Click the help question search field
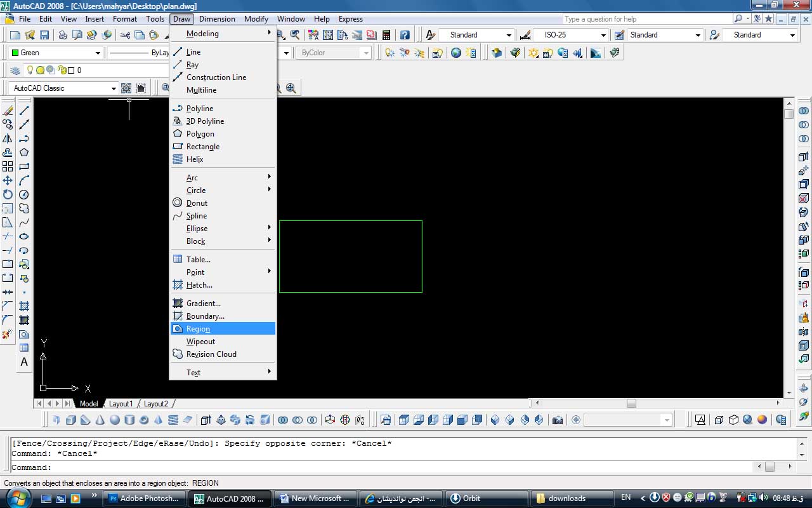The height and width of the screenshot is (508, 812). (x=645, y=19)
